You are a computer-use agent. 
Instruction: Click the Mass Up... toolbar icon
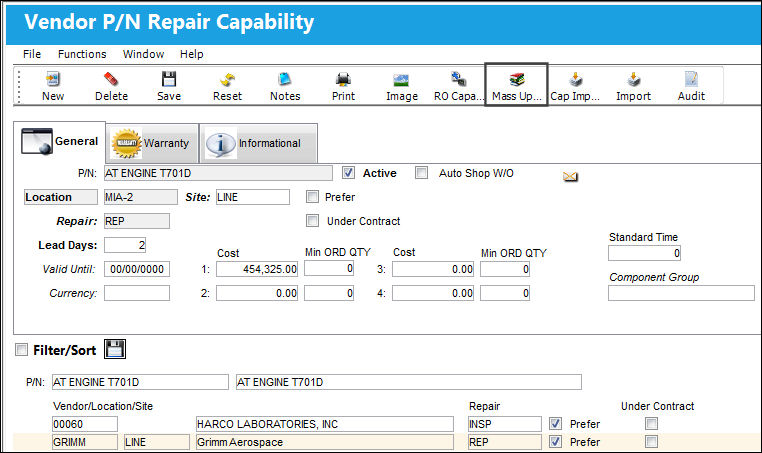coord(517,79)
